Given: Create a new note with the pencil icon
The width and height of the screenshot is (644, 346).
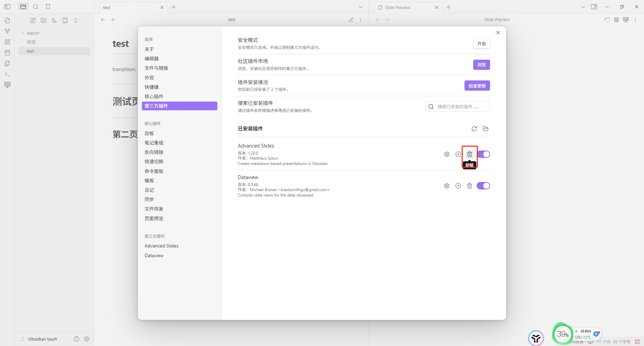Looking at the screenshot, I should tap(33, 20).
